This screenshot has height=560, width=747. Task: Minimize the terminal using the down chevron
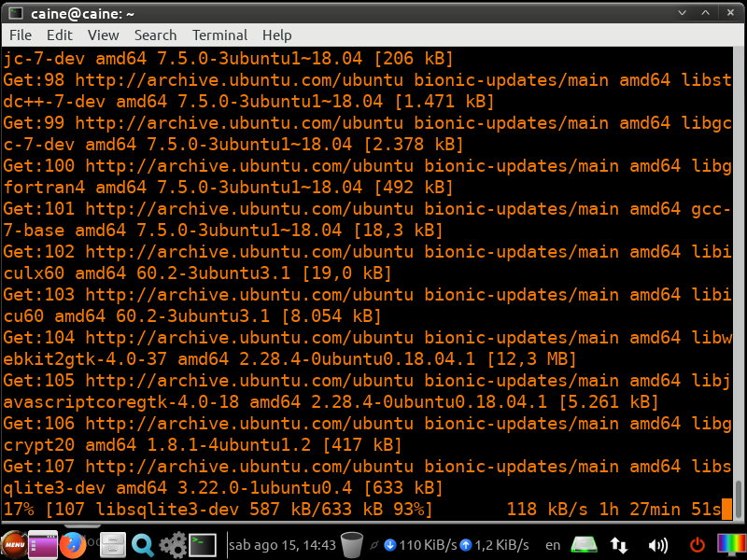click(682, 13)
